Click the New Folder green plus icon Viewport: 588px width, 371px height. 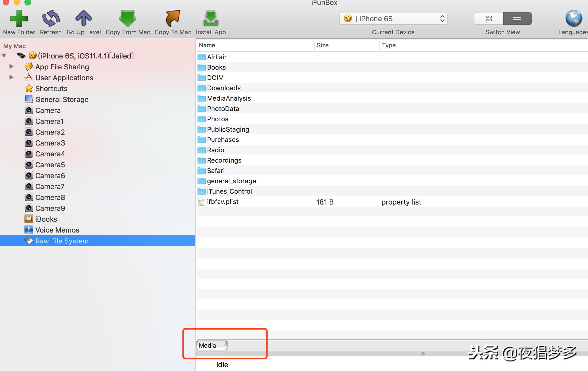point(19,18)
